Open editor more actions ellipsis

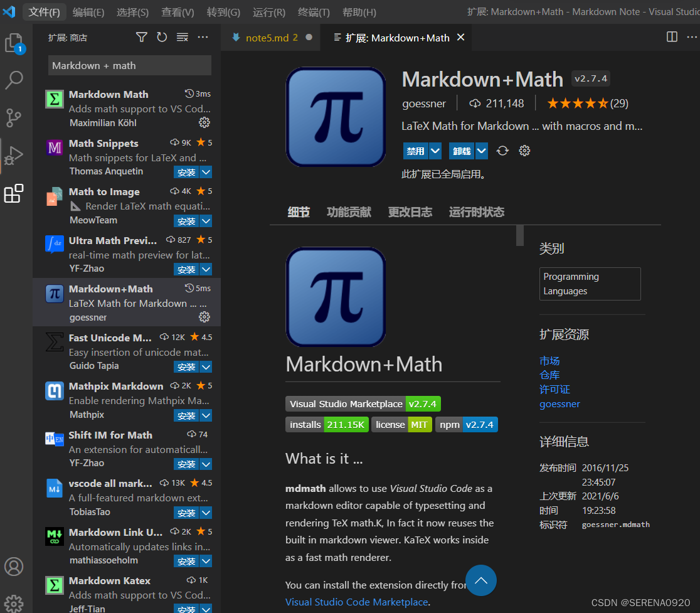692,36
